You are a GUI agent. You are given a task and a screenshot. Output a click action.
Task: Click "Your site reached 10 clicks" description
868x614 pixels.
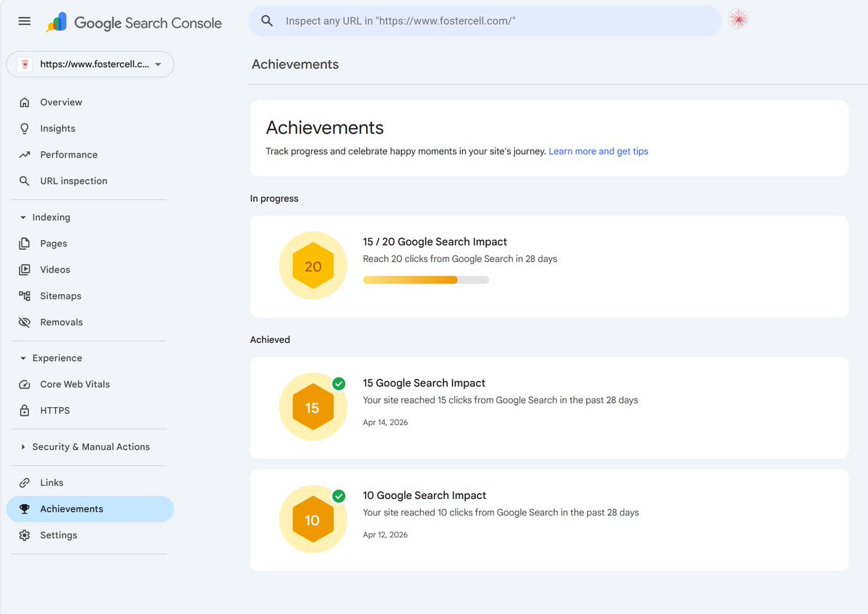(x=501, y=513)
